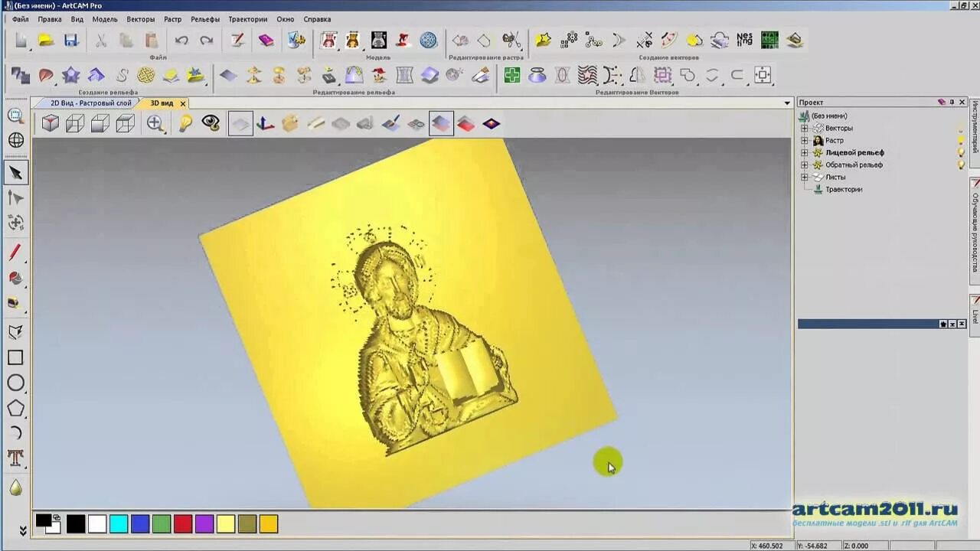980x551 pixels.
Task: Select the zoom window tool in left toolbar
Action: coord(15,116)
